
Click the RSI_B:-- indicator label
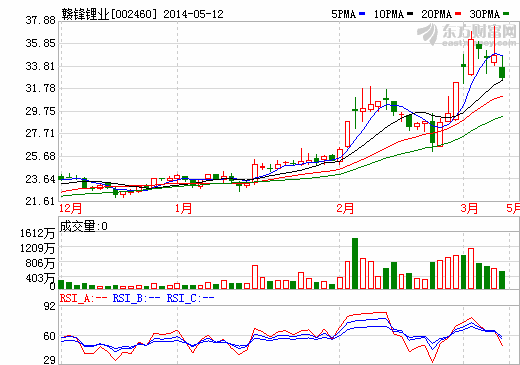tap(137, 298)
